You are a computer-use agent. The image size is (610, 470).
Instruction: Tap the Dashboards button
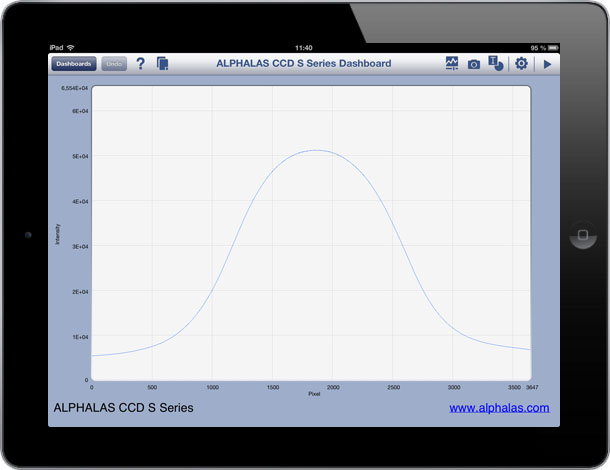[74, 64]
